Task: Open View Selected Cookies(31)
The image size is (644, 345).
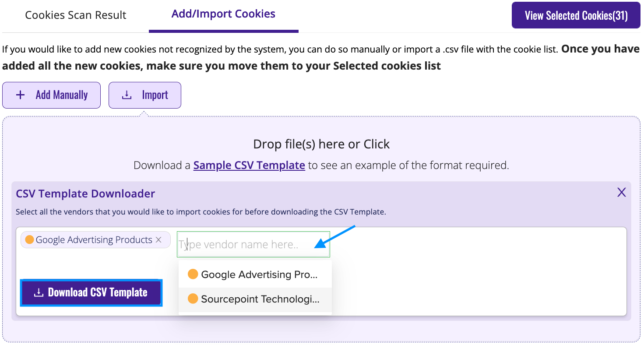Action: [576, 15]
